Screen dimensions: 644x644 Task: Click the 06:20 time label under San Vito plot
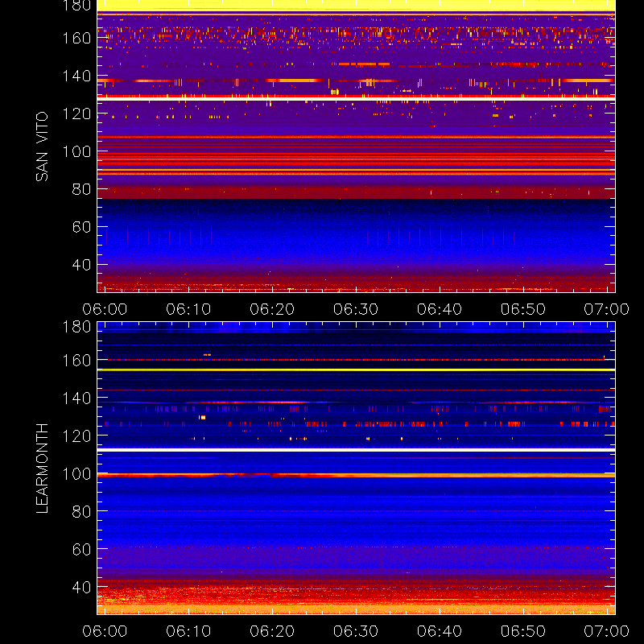click(272, 309)
